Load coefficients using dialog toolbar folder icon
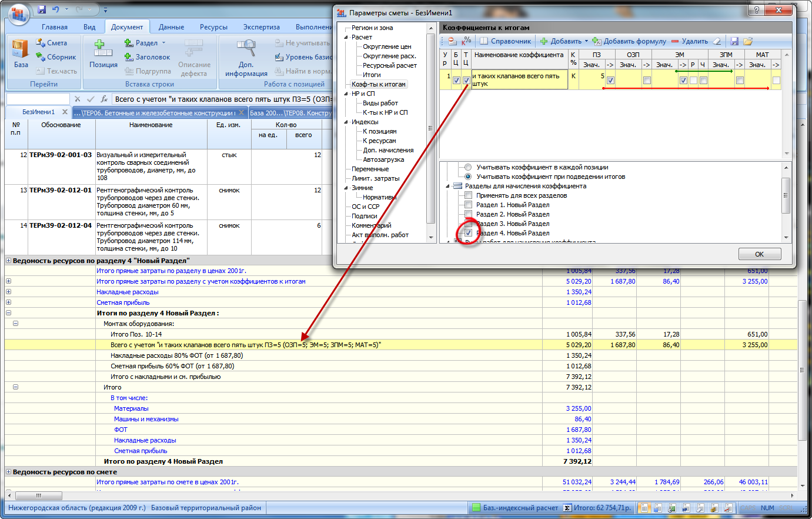The image size is (812, 519). click(748, 41)
